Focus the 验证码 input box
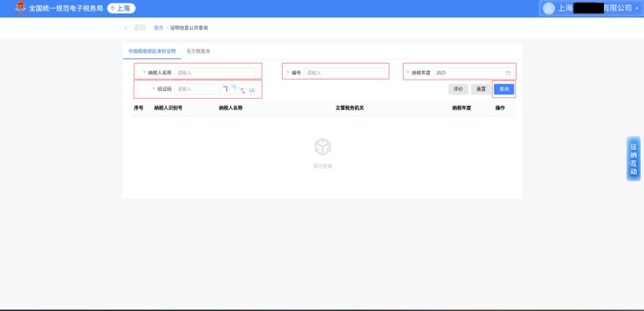Image resolution: width=644 pixels, height=311 pixels. coord(197,89)
